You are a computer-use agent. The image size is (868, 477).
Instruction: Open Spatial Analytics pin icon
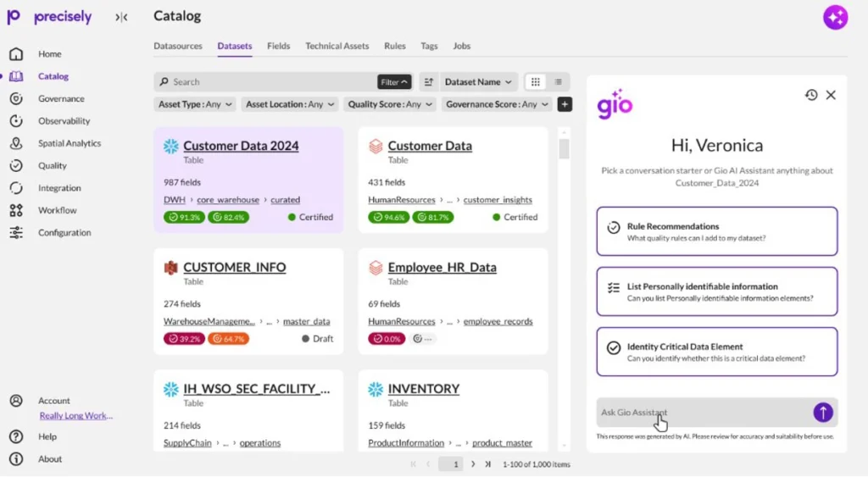[x=16, y=143]
